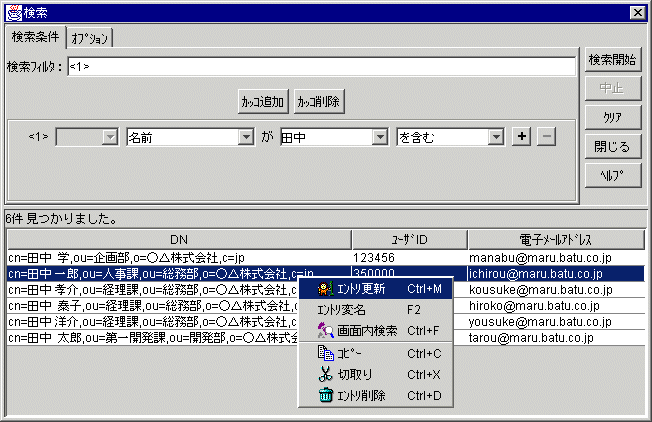The width and height of the screenshot is (652, 422).
Task: Click the 検索開始 button
Action: [x=612, y=60]
